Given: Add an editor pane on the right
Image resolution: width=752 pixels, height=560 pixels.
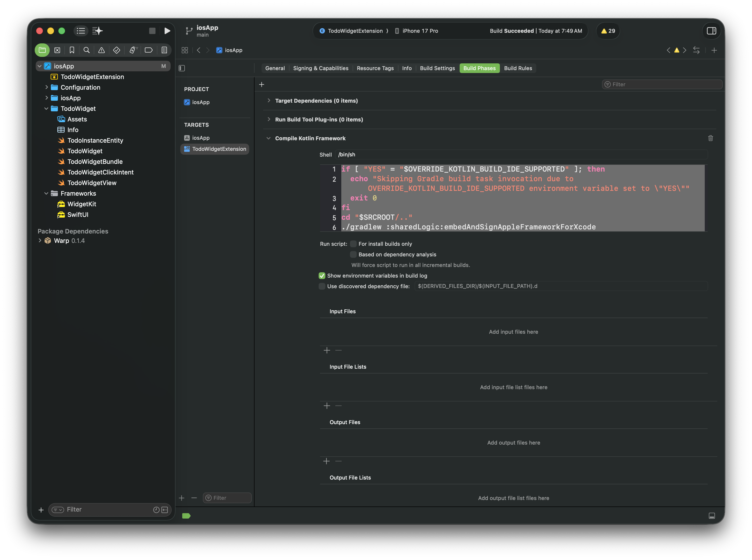Looking at the screenshot, I should pos(714,50).
